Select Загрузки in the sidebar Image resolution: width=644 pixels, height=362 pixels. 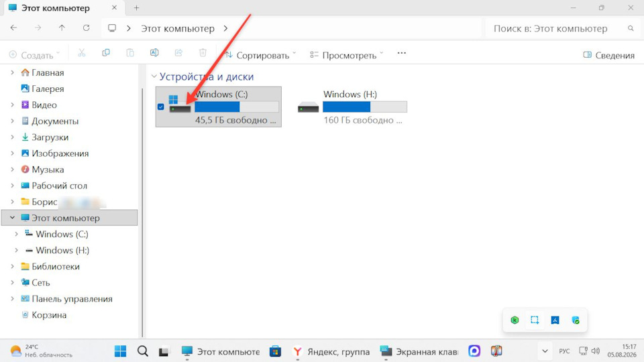50,137
